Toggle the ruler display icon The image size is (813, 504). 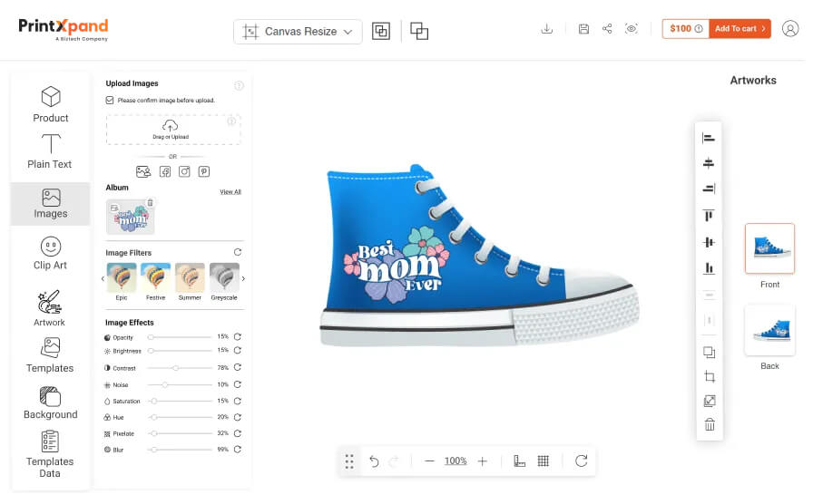519,460
